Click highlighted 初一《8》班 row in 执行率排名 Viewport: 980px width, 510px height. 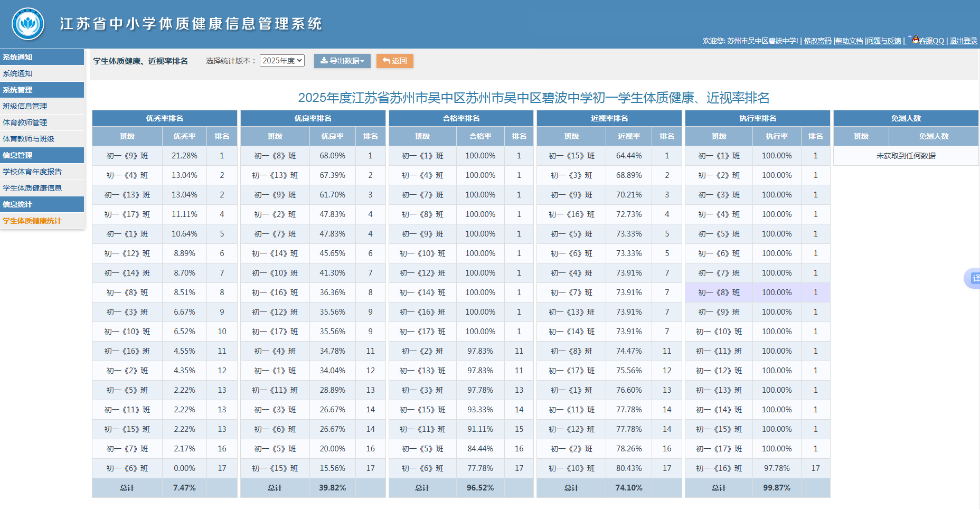pyautogui.click(x=719, y=292)
